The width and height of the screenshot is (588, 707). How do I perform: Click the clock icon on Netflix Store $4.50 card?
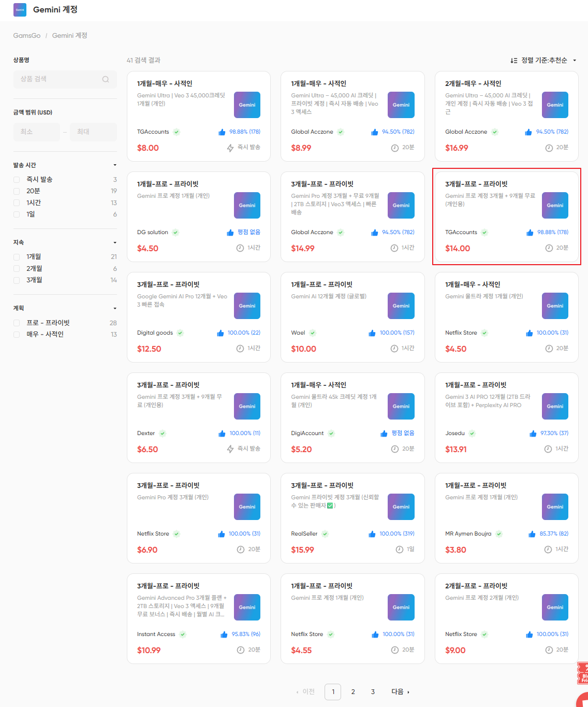pyautogui.click(x=549, y=349)
